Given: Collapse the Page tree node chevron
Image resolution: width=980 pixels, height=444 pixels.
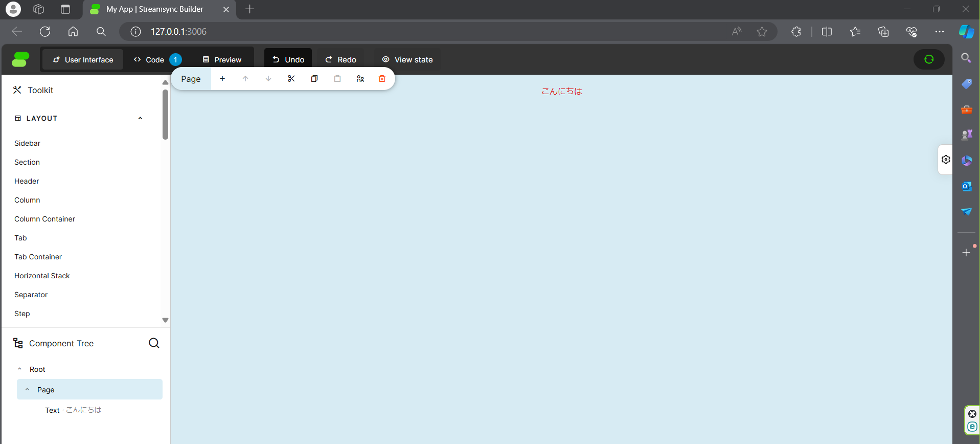Looking at the screenshot, I should [27, 389].
